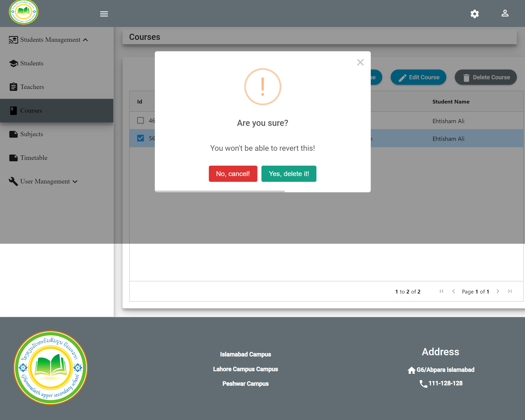The height and width of the screenshot is (420, 525).
Task: Click the Islamabad Campus footer link
Action: [245, 354]
